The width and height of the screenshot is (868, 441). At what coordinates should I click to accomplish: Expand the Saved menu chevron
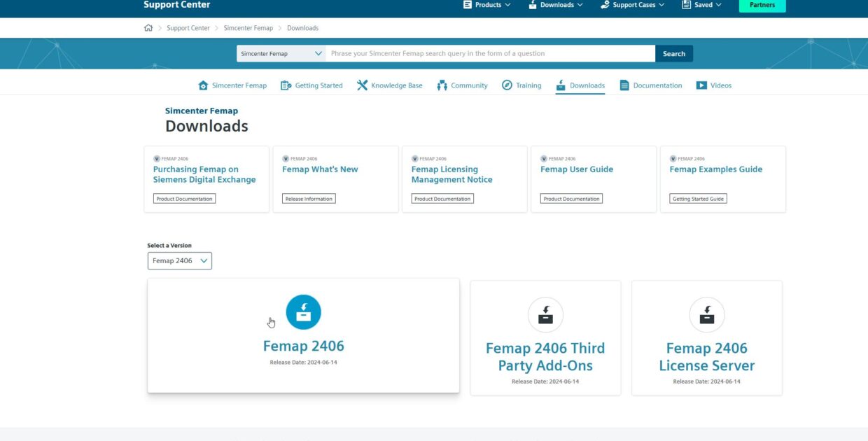point(718,5)
